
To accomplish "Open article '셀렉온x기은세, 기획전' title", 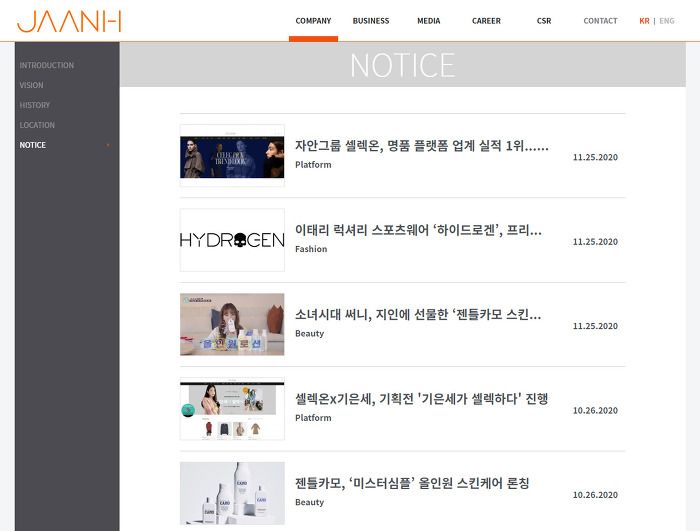I will (421, 399).
